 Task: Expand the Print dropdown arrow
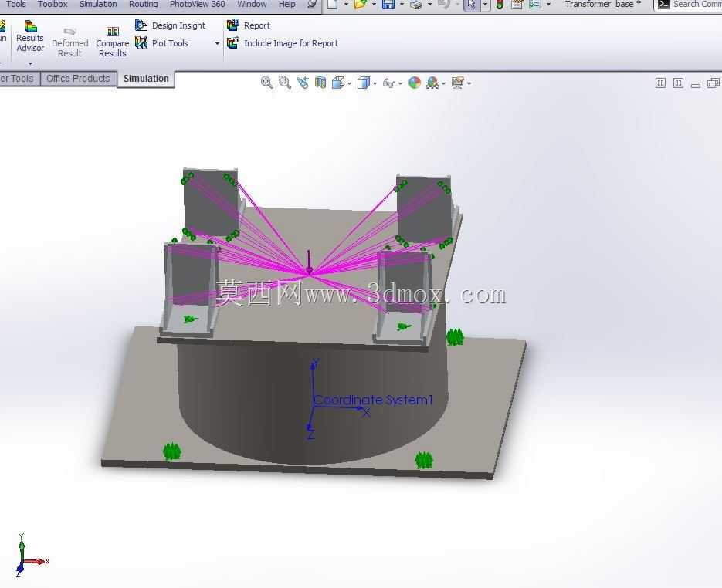tap(429, 5)
